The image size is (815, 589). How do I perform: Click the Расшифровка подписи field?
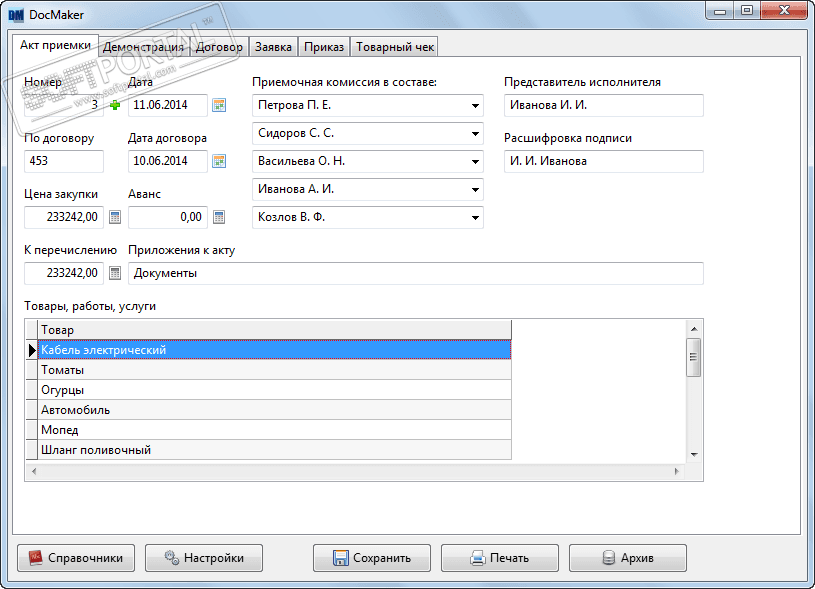pyautogui.click(x=603, y=161)
